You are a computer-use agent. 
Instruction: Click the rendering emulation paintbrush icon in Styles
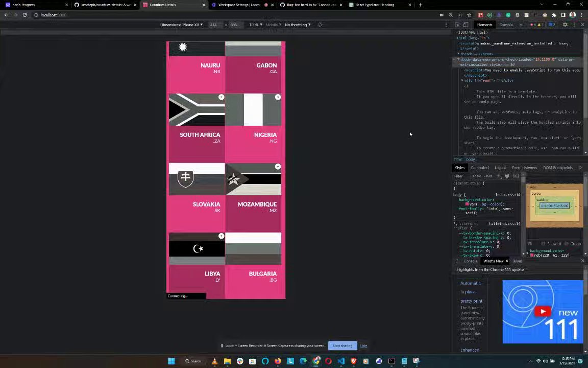(x=507, y=176)
